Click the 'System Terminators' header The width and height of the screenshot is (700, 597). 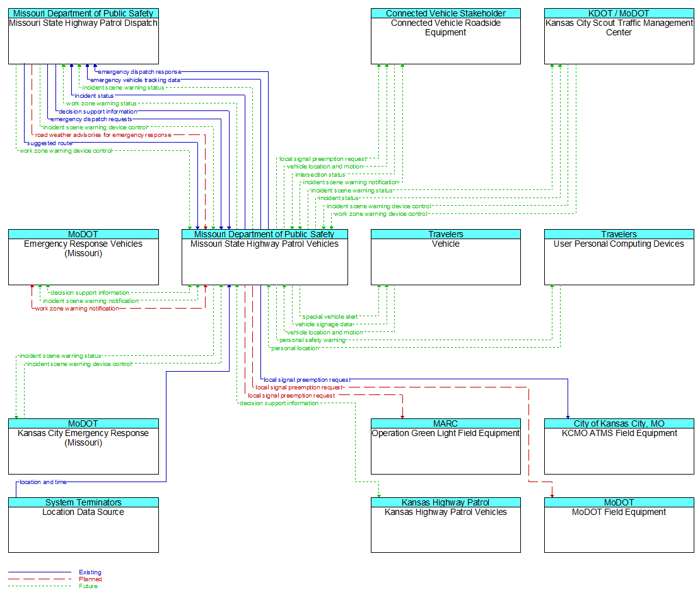pos(83,503)
